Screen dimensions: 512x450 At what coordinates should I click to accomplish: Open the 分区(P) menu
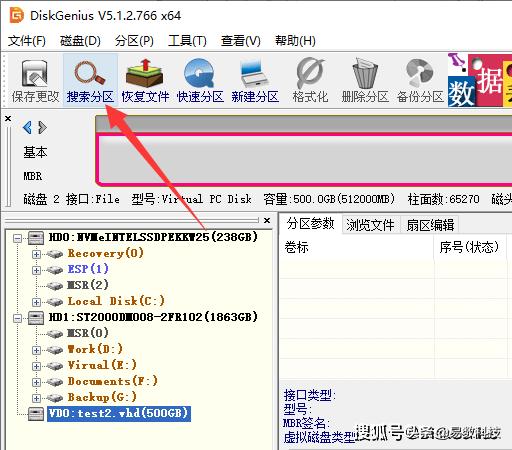coord(134,41)
